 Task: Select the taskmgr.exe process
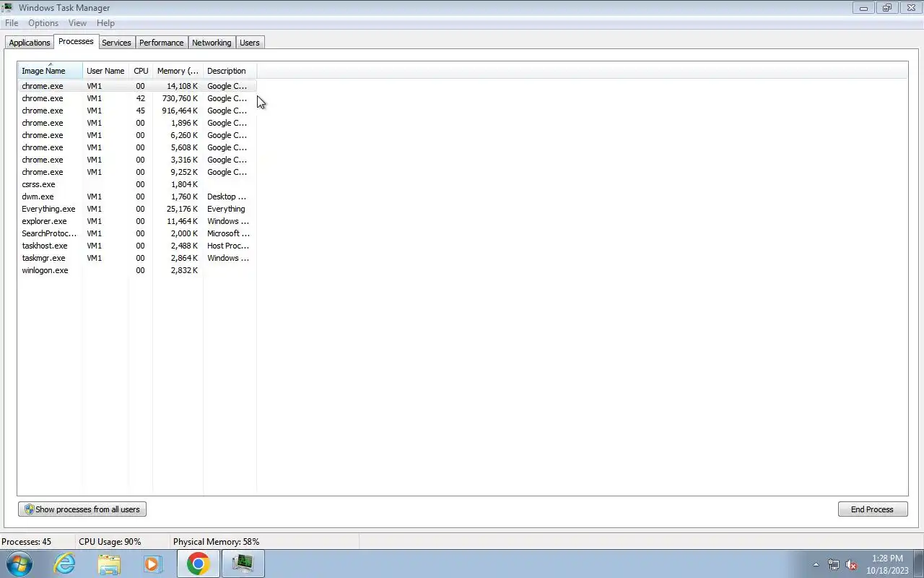137,258
